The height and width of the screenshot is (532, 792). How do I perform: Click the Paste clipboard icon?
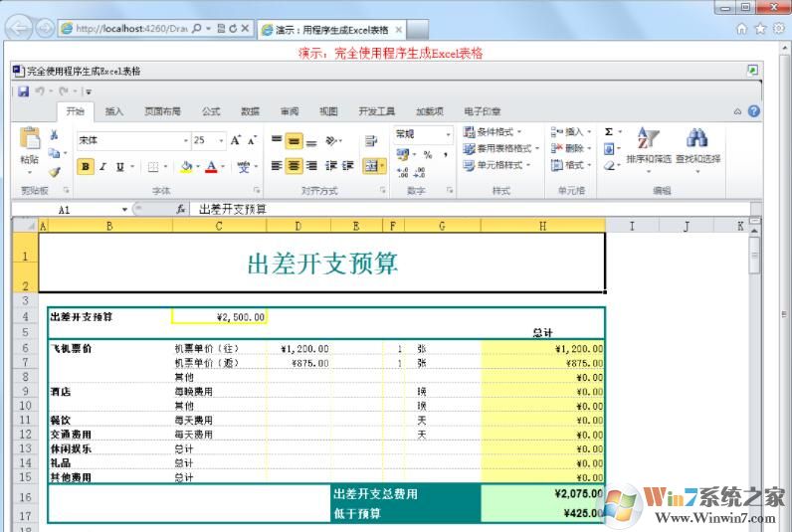[x=30, y=140]
